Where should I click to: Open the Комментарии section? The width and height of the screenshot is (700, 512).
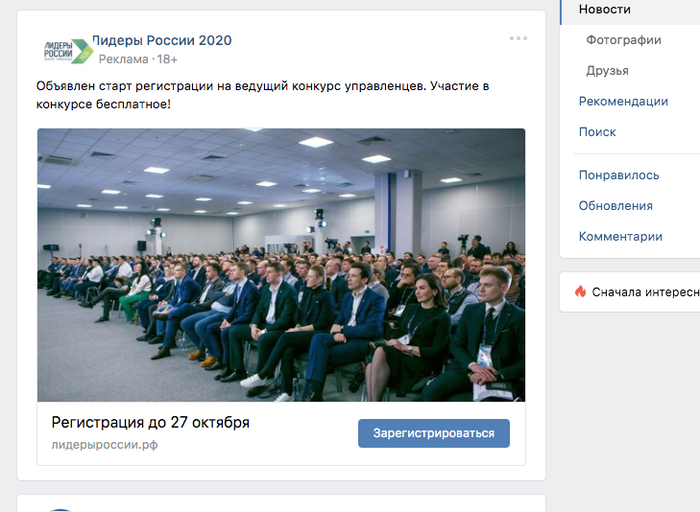[621, 236]
